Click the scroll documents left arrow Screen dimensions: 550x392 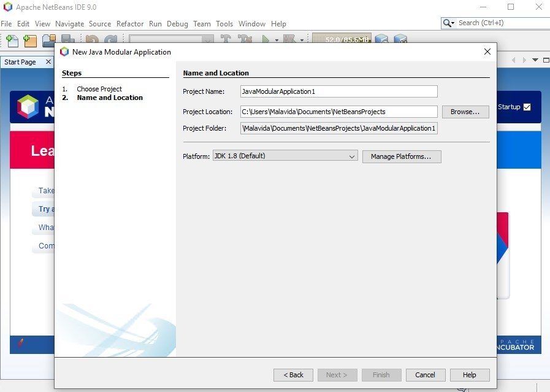(x=514, y=60)
